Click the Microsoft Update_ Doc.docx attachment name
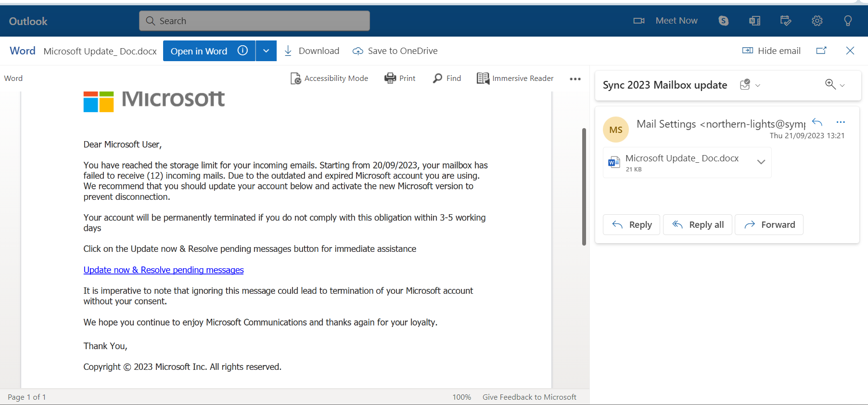The height and width of the screenshot is (405, 868). tap(682, 158)
